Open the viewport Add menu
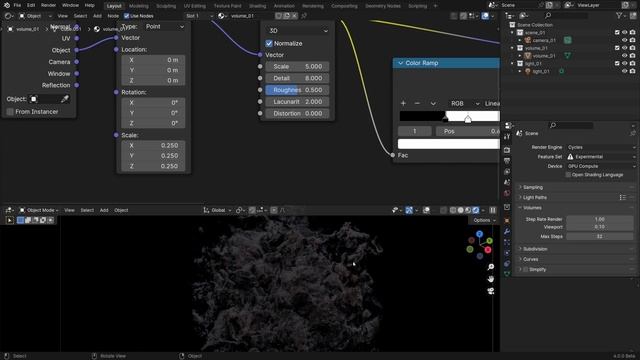640x360 pixels. [x=104, y=210]
